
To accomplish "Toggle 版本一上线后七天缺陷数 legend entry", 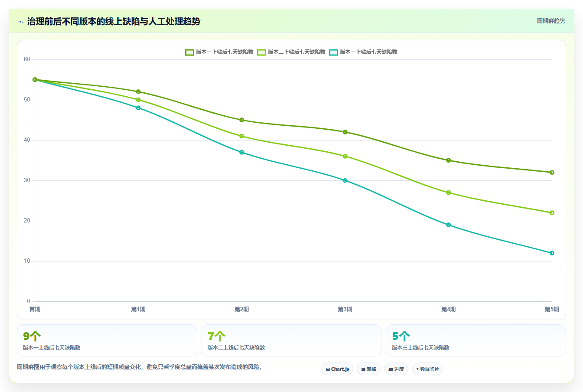I will click(x=219, y=52).
